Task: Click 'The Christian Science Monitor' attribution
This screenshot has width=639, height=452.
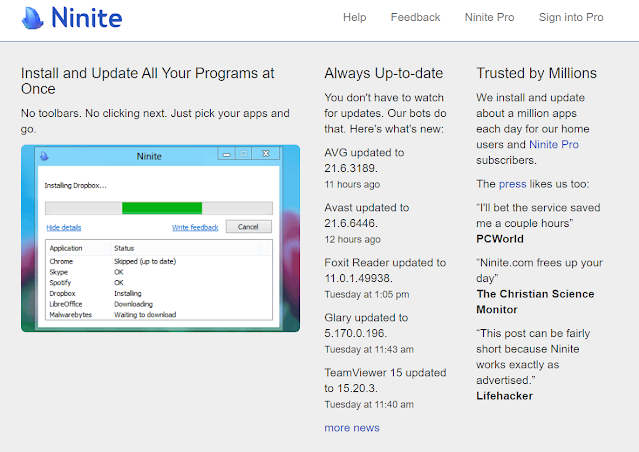Action: pos(535,302)
